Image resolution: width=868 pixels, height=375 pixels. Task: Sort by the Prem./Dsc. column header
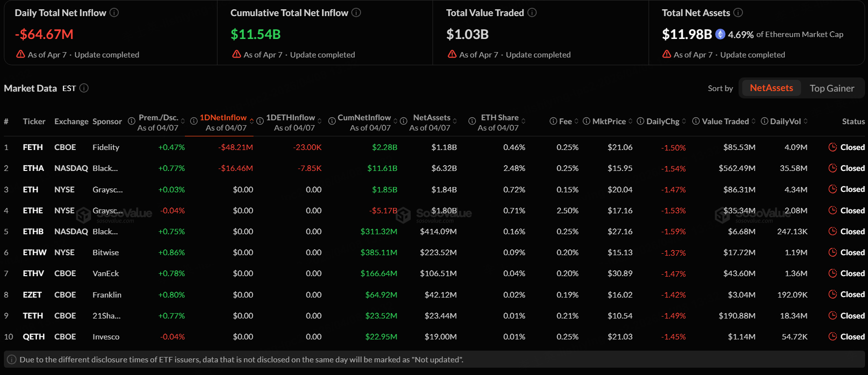point(159,118)
